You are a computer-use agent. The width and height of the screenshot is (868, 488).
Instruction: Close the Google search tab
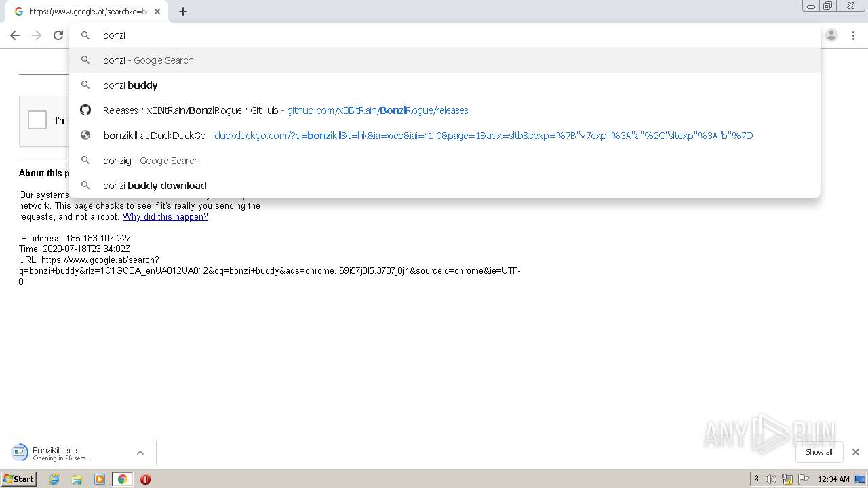157,12
